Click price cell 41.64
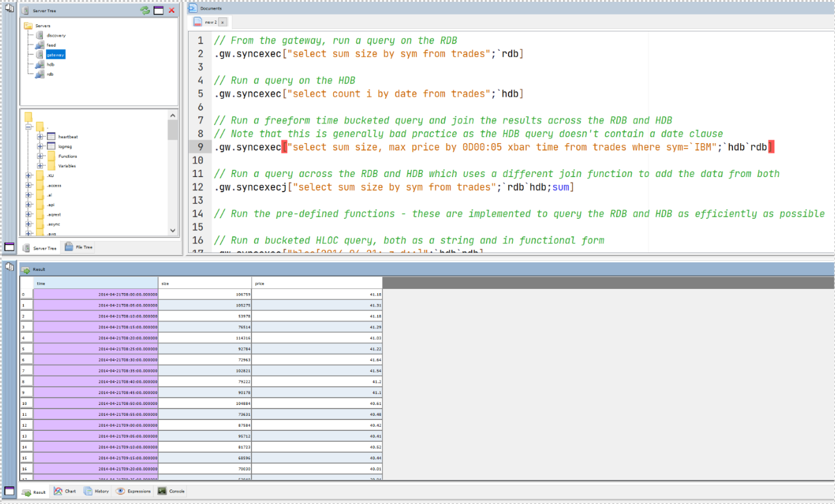This screenshot has height=504, width=835. (317, 360)
